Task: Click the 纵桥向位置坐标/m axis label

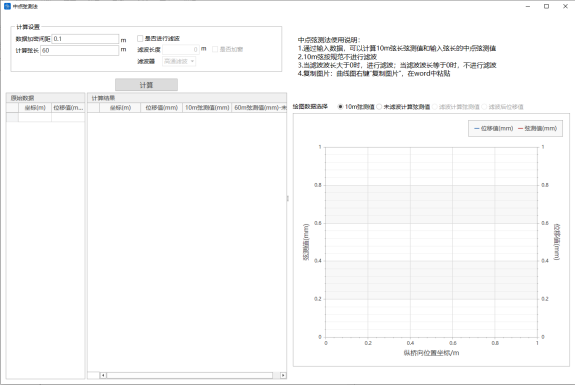Action: [x=431, y=353]
